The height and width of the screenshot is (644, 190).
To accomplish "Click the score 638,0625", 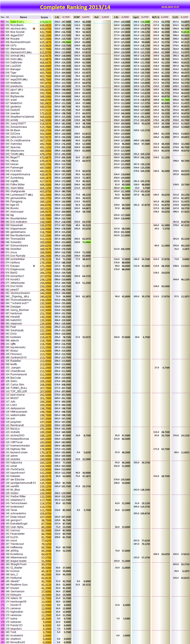I will [46, 25].
